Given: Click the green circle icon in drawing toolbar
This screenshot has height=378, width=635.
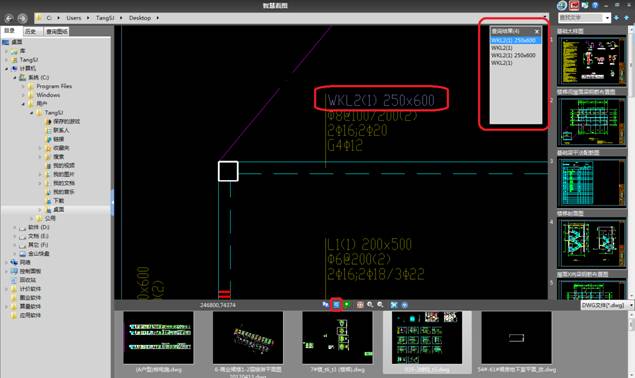Looking at the screenshot, I should tap(347, 304).
